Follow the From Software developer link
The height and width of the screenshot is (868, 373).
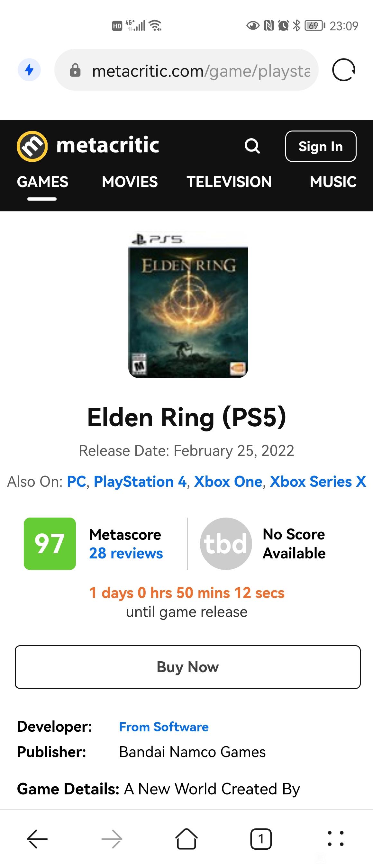pyautogui.click(x=164, y=727)
